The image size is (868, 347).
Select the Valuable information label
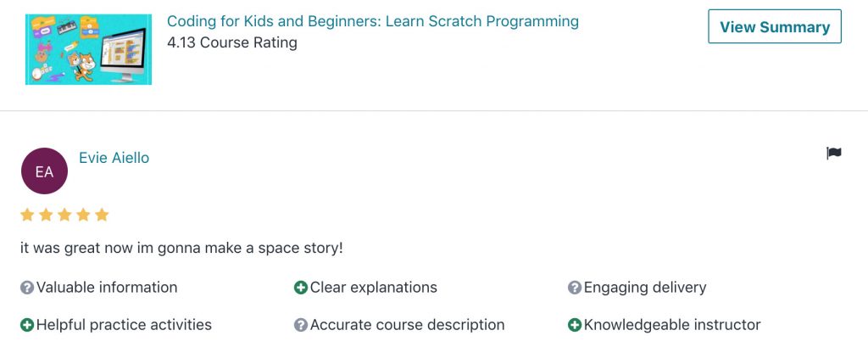click(107, 288)
